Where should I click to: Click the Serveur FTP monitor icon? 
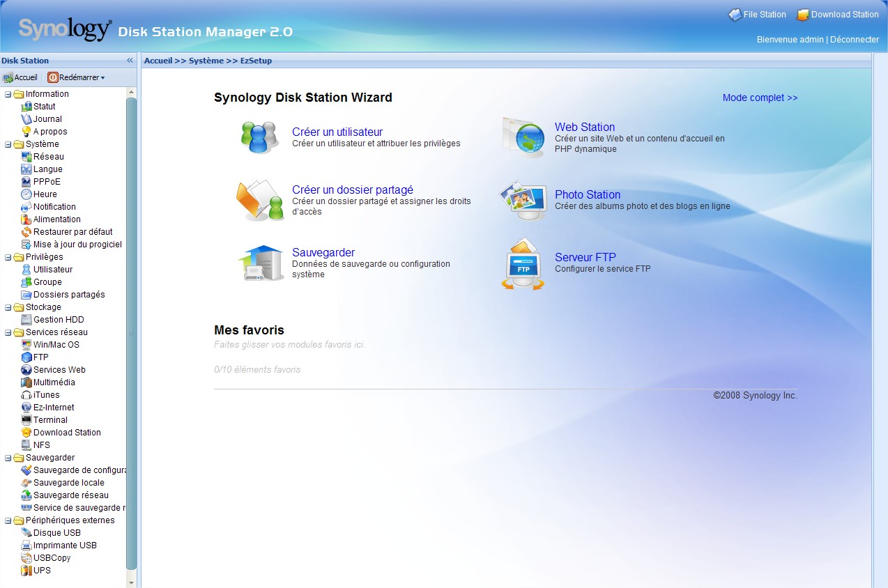523,264
